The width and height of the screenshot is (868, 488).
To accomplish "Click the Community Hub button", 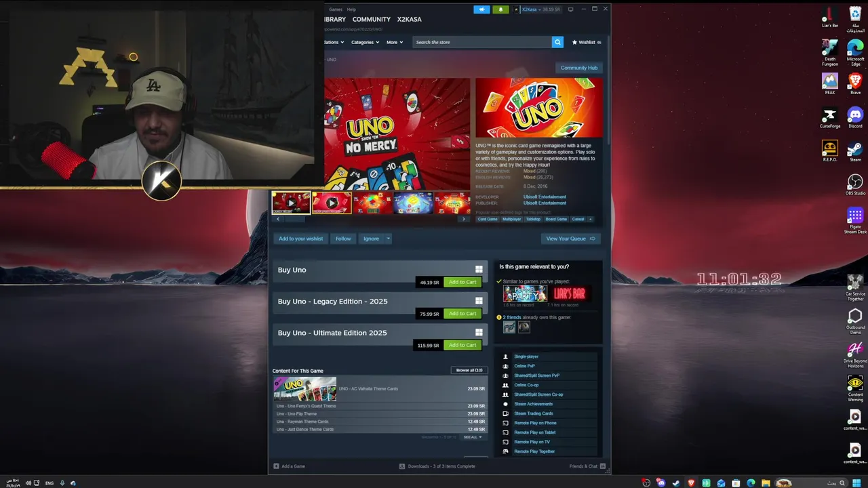I will coord(578,68).
